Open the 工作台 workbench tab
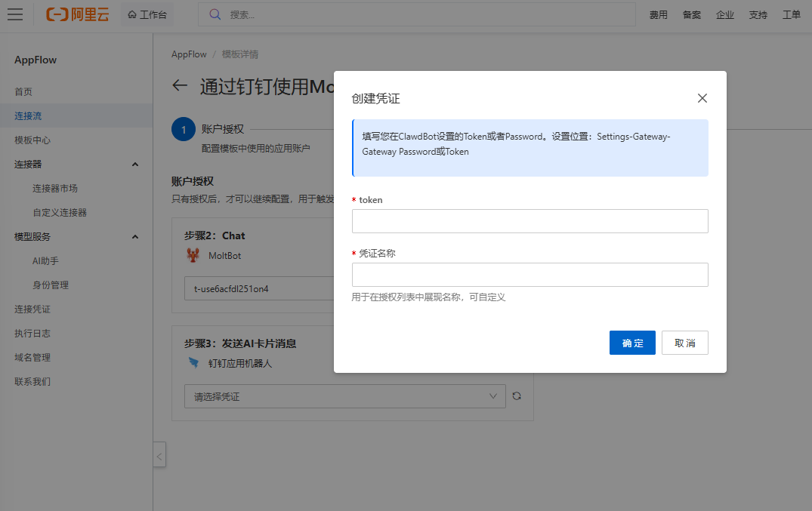Viewport: 812px width, 511px height. coord(147,14)
